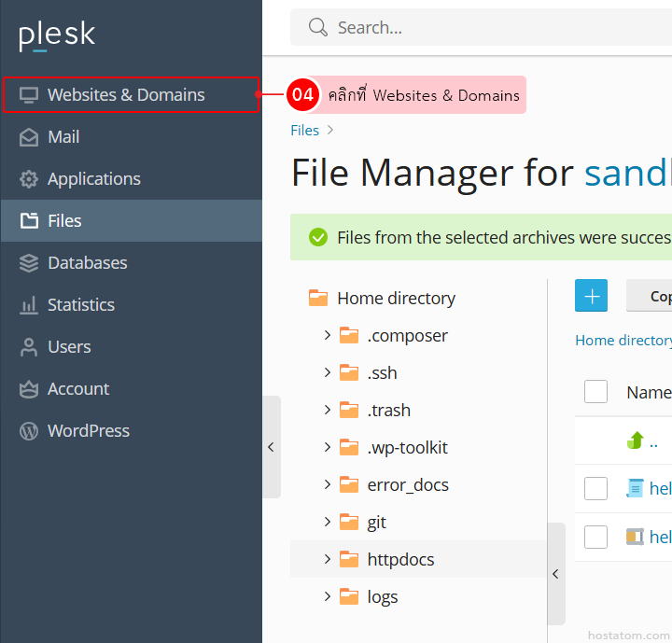Expand the .composer folder chevron
672x643 pixels.
click(x=328, y=335)
